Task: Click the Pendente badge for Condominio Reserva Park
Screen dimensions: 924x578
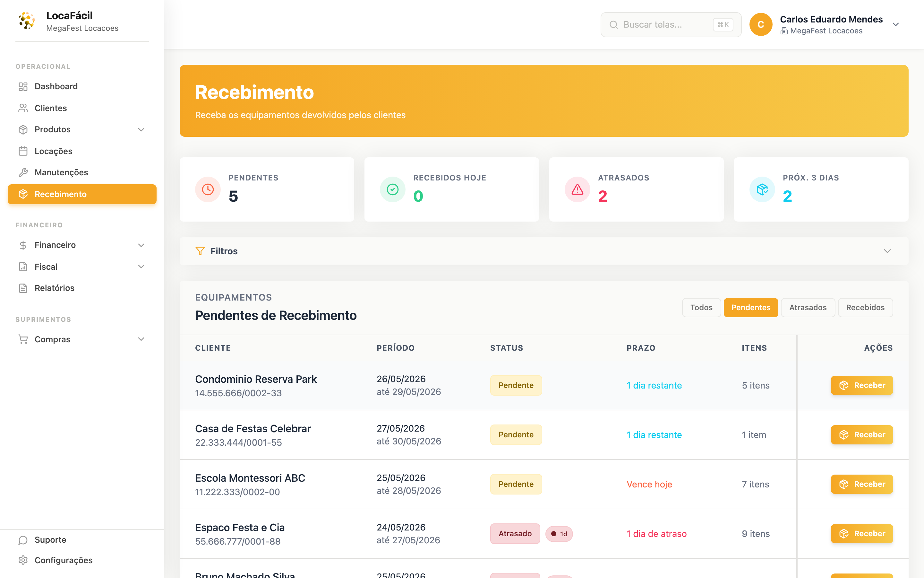Action: [x=516, y=385]
